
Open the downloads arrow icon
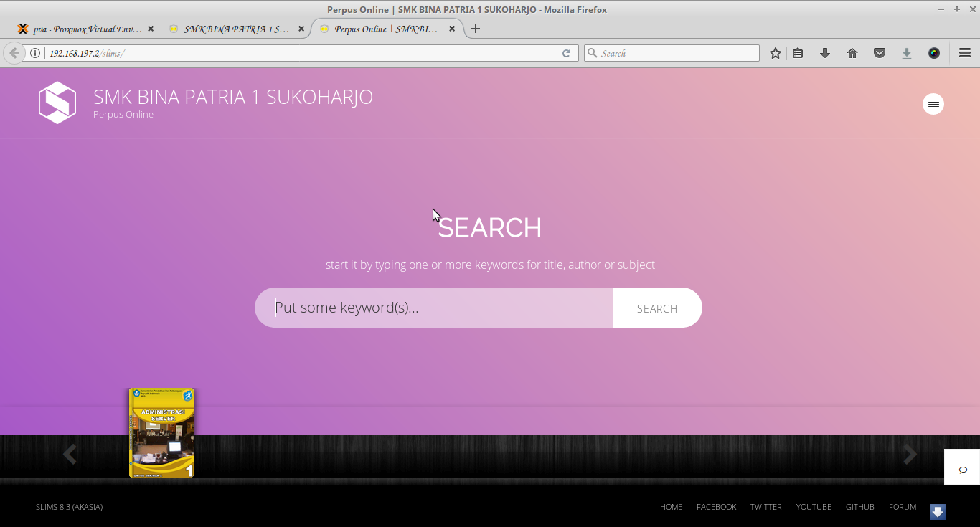click(x=825, y=53)
